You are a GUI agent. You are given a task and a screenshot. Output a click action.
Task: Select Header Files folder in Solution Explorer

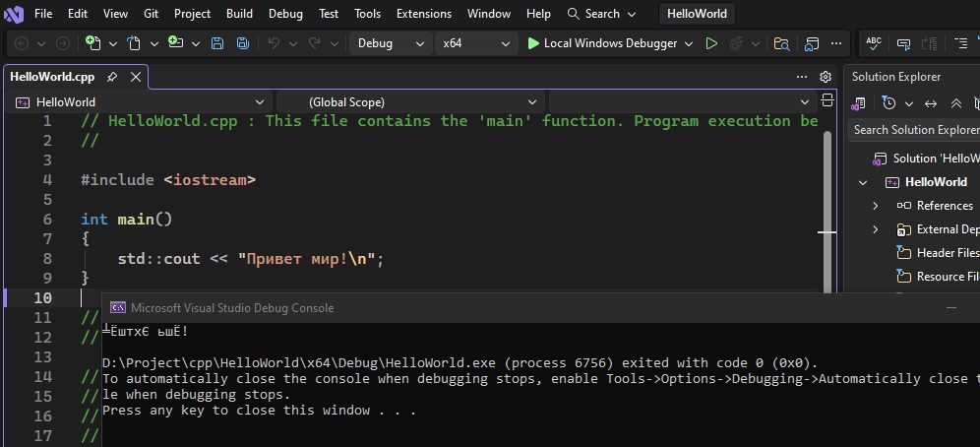938,253
